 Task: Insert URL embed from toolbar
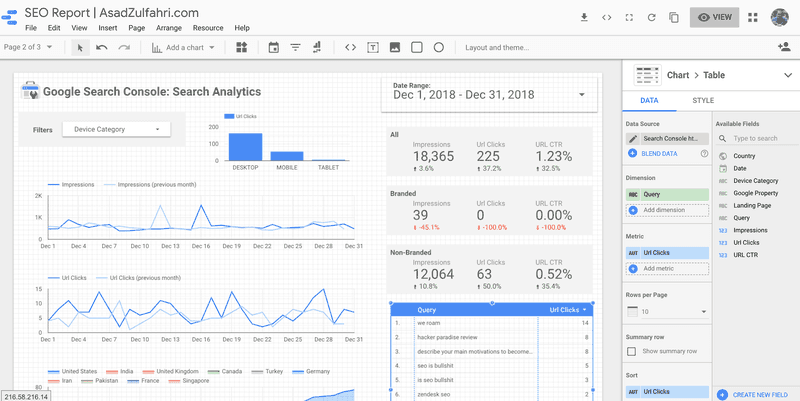click(x=350, y=47)
